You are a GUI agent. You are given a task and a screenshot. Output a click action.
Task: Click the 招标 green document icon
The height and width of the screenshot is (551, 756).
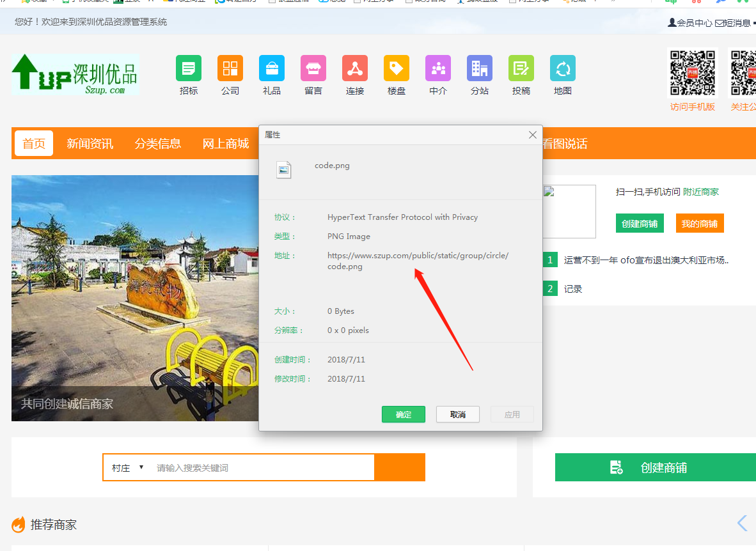189,68
